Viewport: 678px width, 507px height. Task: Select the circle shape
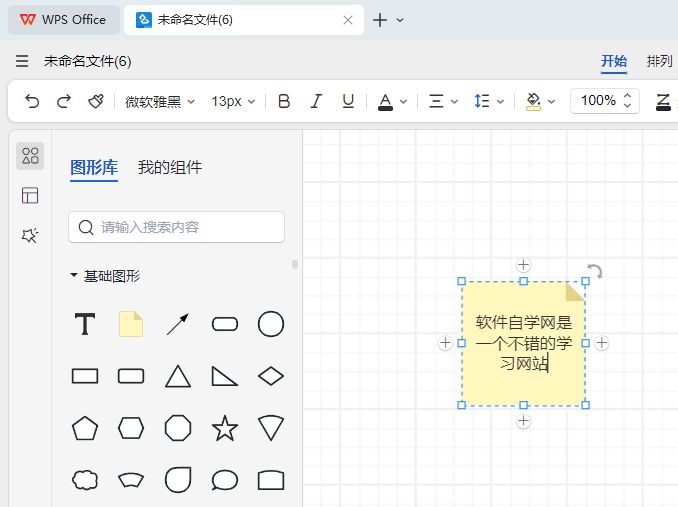[x=271, y=324]
